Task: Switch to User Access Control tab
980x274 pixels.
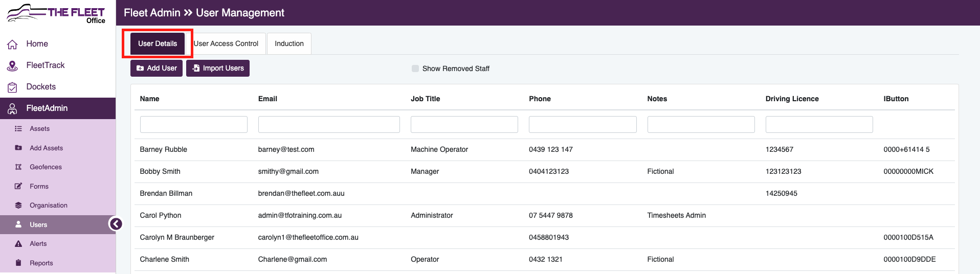Action: coord(226,43)
